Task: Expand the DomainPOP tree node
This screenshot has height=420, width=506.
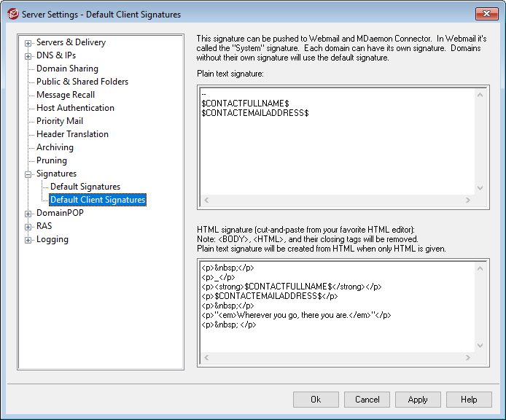Action: point(28,214)
